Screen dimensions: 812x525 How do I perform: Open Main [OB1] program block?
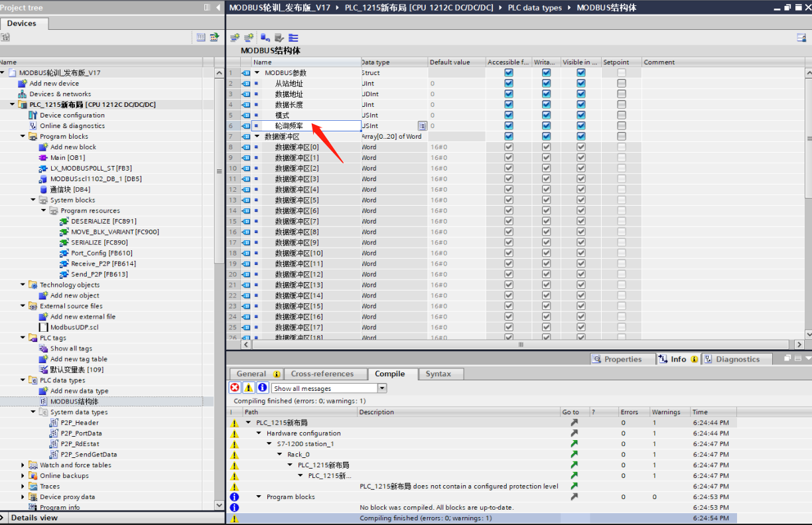[x=67, y=158]
